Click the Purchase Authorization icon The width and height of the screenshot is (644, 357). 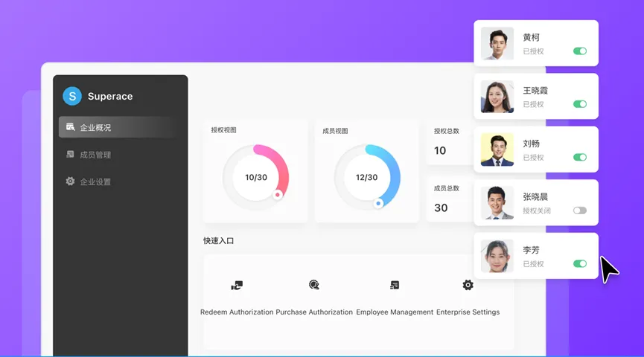click(x=314, y=285)
